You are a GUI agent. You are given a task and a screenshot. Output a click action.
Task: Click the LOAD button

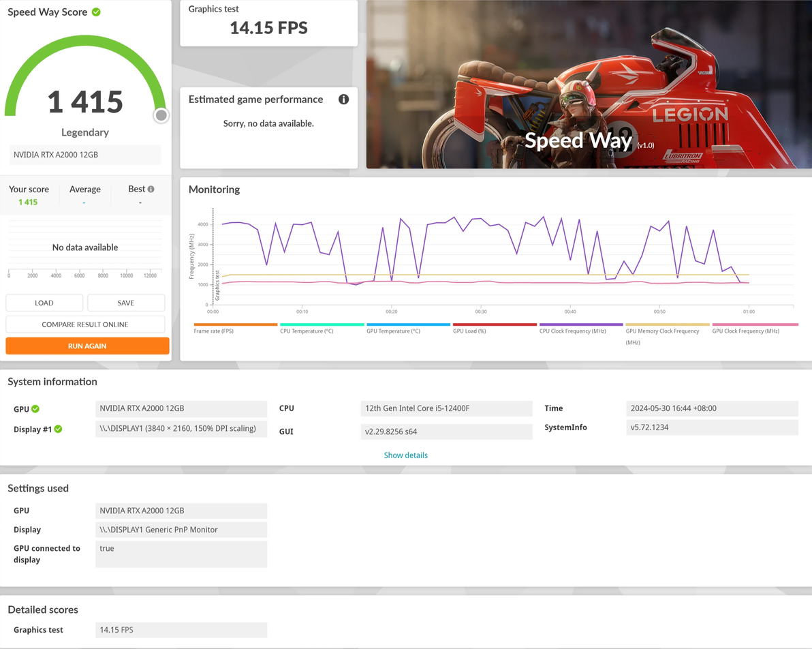coord(44,303)
